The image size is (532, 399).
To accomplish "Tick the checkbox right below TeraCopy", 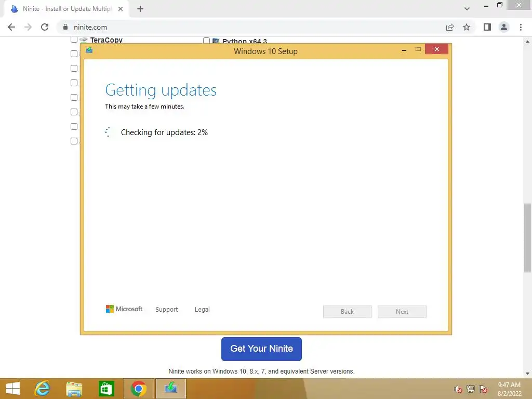I will click(x=74, y=54).
